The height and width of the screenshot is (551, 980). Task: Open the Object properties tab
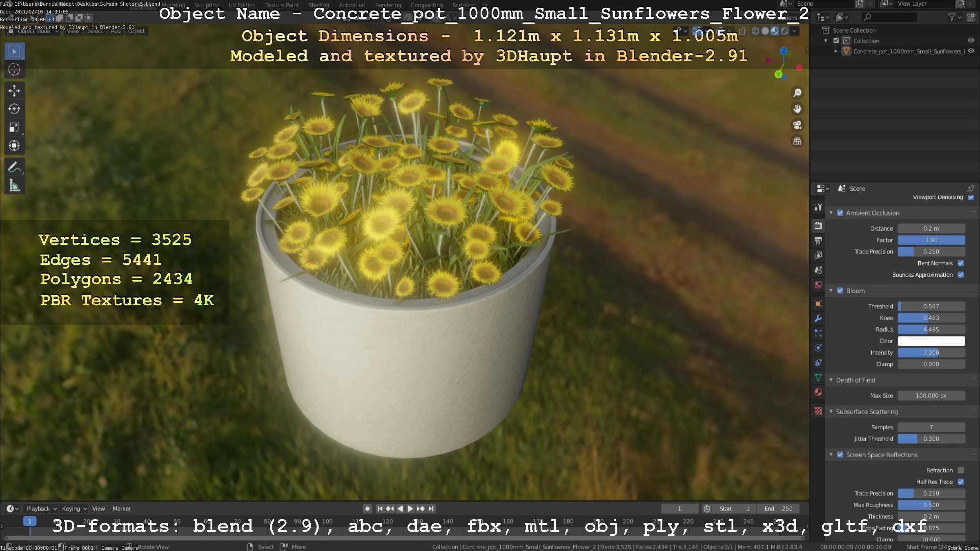tap(818, 304)
